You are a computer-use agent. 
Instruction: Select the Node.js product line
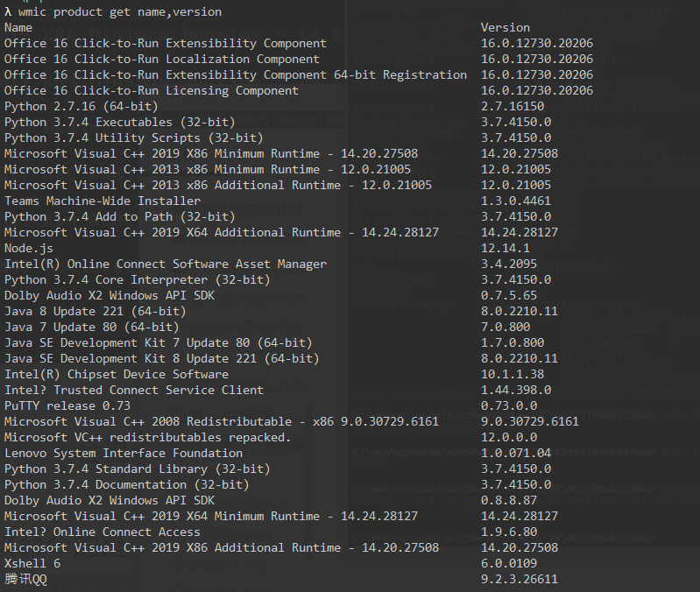(29, 249)
